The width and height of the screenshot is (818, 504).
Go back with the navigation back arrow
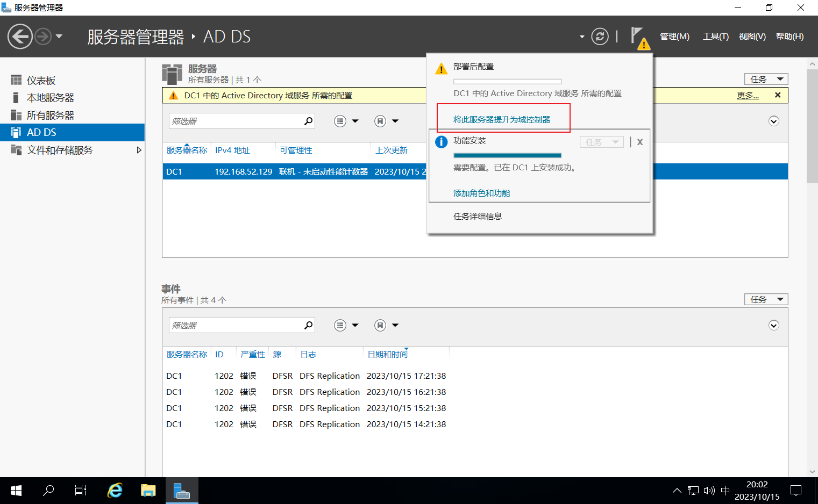[20, 37]
